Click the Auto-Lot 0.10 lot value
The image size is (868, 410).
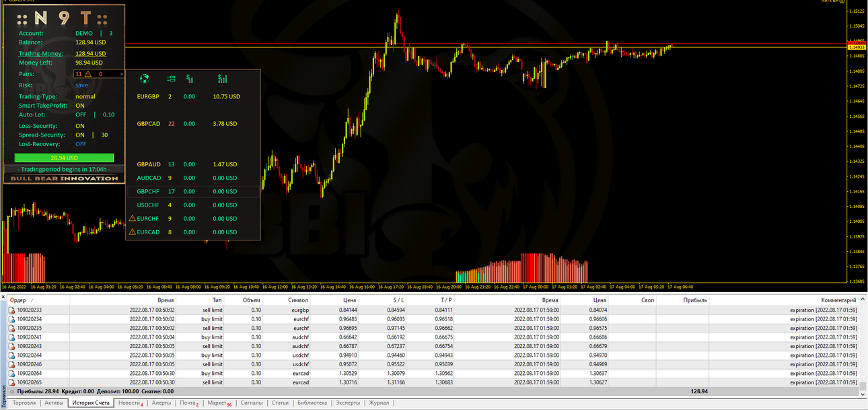click(x=108, y=114)
